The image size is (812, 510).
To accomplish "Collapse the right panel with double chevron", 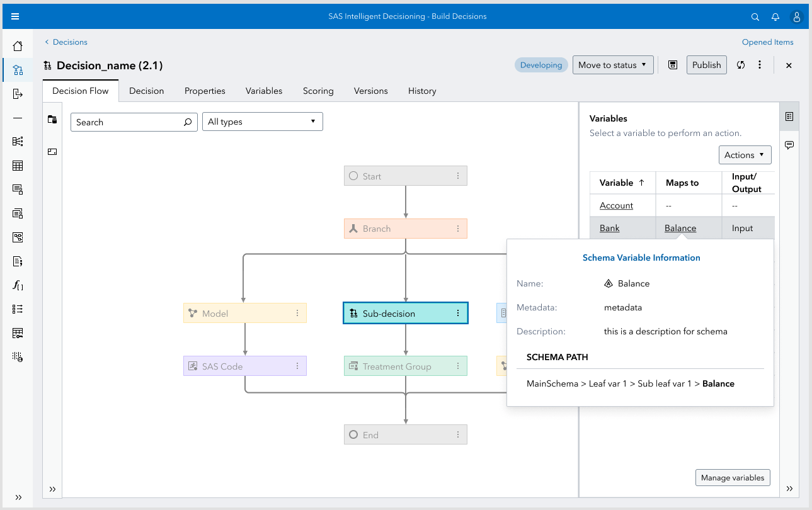I will 789,489.
